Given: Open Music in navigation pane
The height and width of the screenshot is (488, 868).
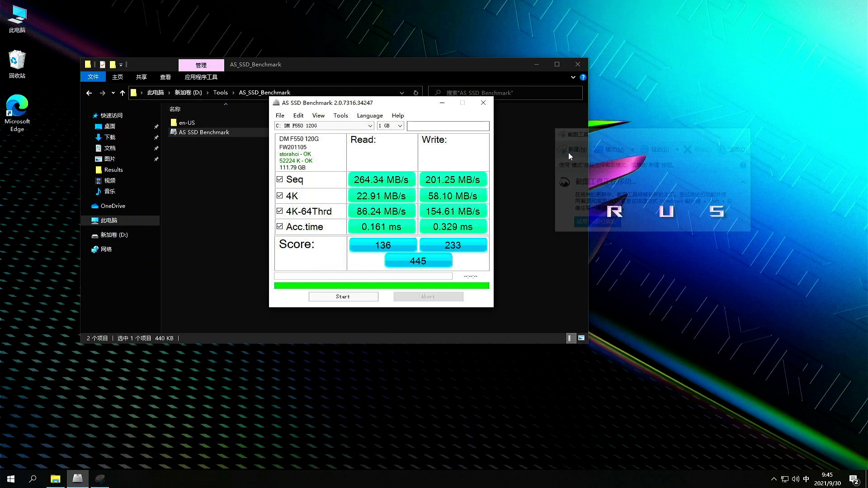Looking at the screenshot, I should click(109, 192).
